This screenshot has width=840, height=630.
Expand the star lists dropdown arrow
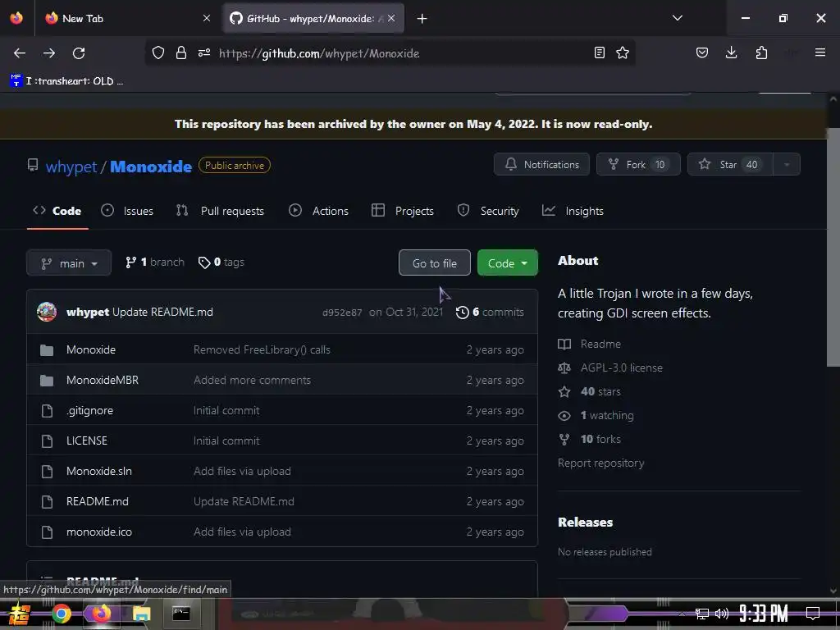coord(787,164)
